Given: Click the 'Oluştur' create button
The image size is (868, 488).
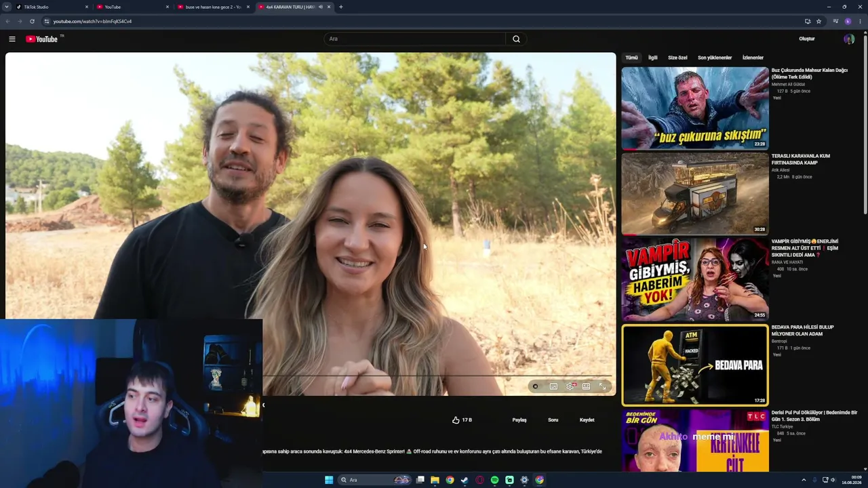Looking at the screenshot, I should [x=807, y=39].
